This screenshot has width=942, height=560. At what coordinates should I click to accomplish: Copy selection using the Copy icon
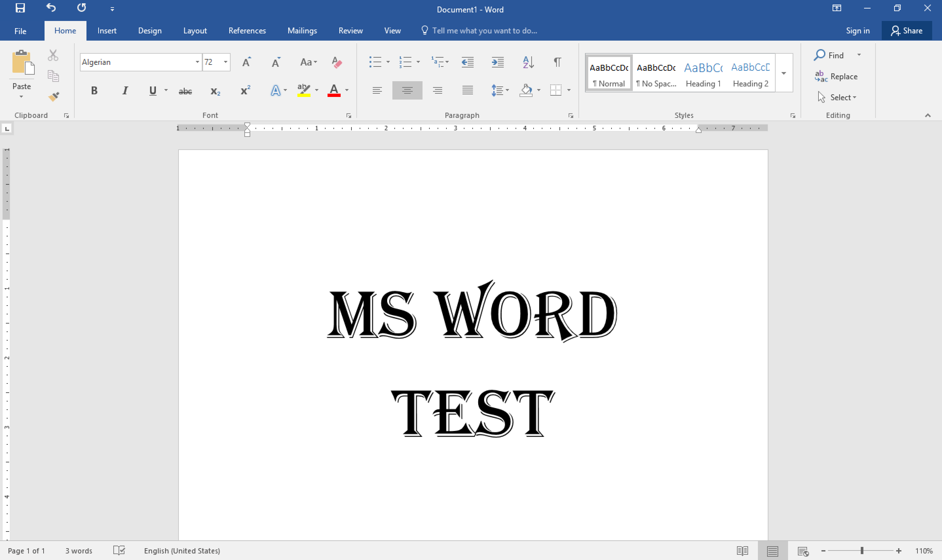click(x=53, y=76)
